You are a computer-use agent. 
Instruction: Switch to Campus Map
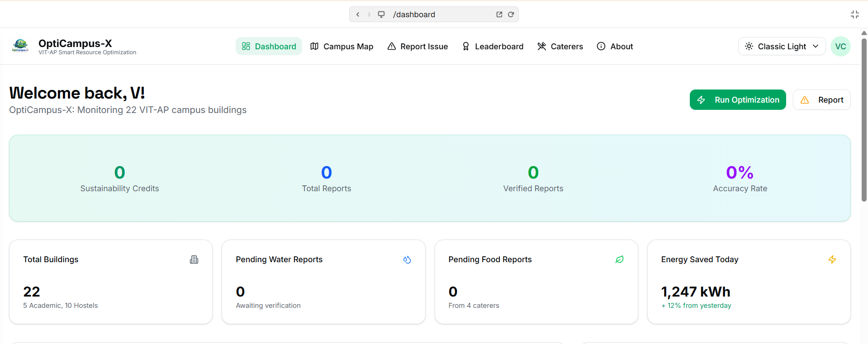click(342, 46)
